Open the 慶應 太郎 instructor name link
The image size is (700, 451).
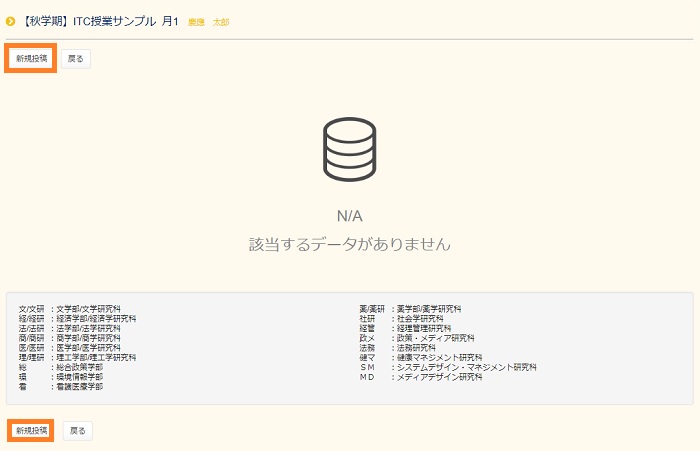coord(208,22)
